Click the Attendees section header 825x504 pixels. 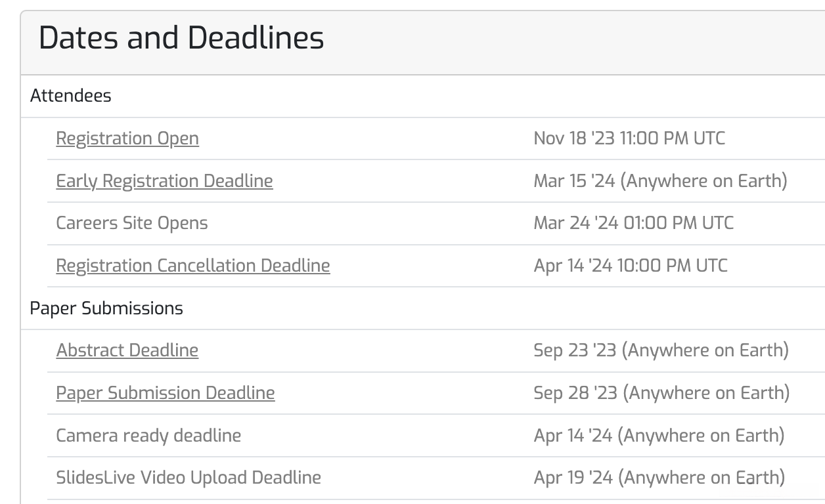71,96
